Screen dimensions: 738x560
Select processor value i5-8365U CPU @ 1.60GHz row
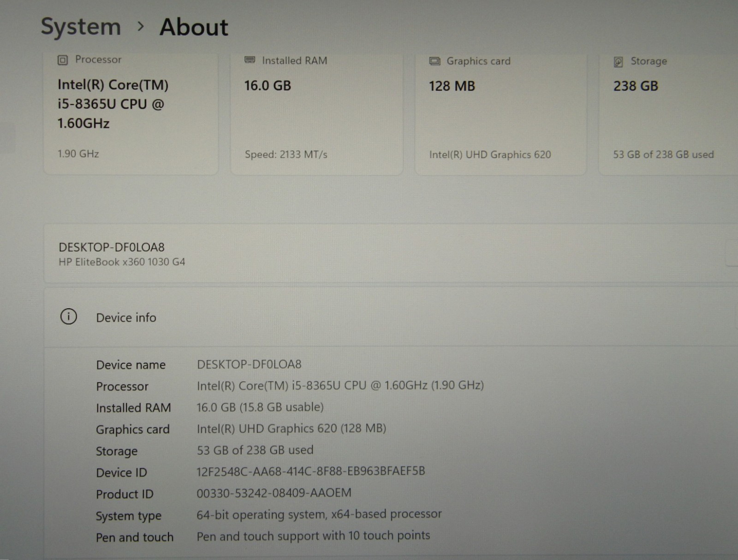click(340, 385)
